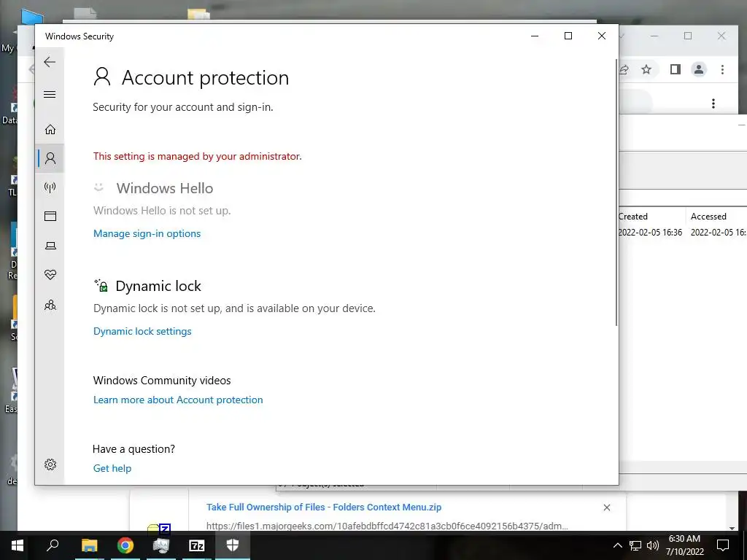Open network status tray icon
The image size is (747, 560).
pos(635,545)
